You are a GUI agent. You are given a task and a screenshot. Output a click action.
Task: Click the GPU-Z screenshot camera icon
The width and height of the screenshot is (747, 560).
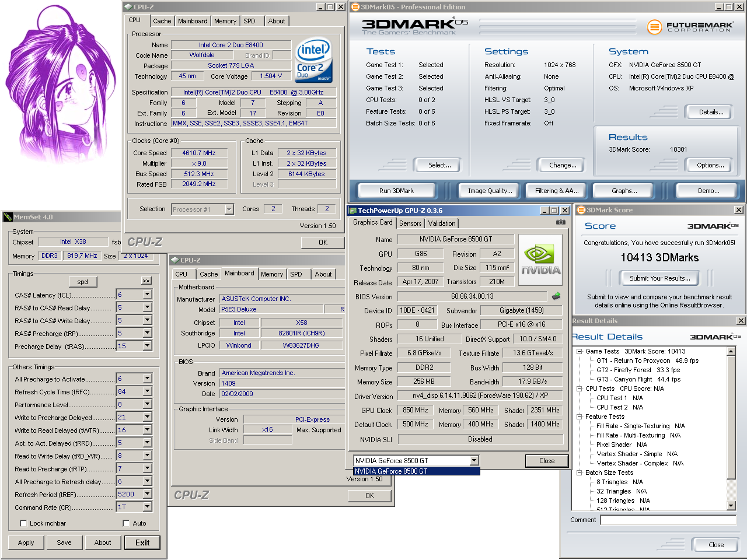point(560,222)
